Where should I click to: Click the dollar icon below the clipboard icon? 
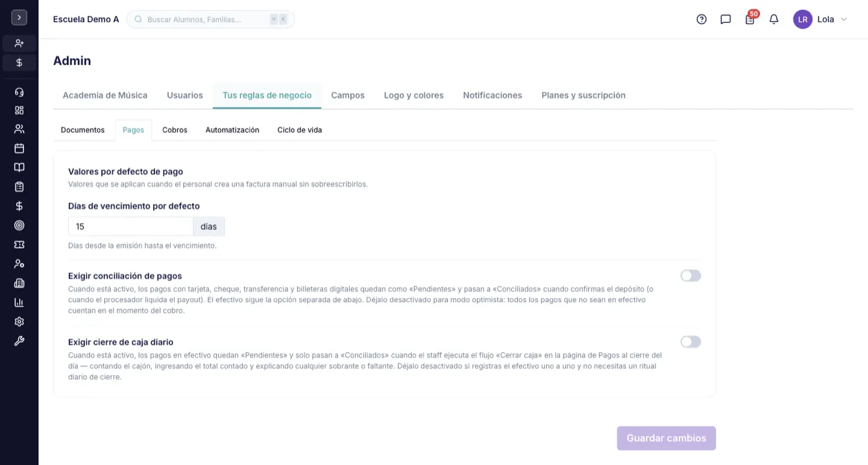pyautogui.click(x=19, y=206)
